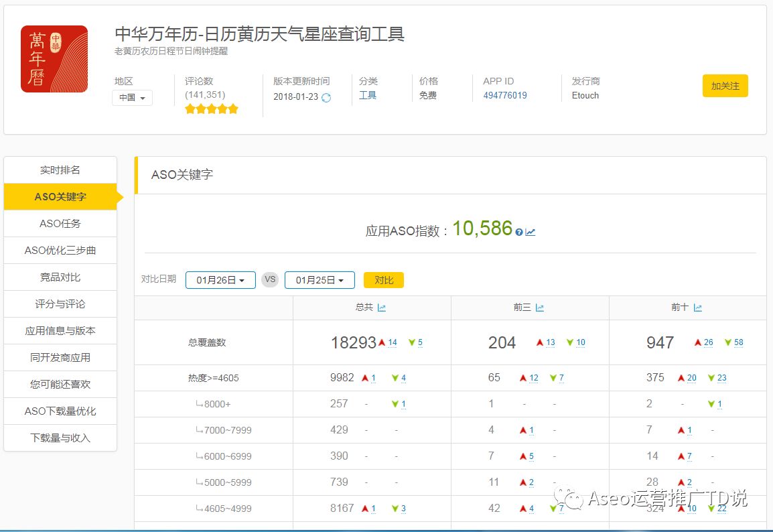Open the 工具 category link
This screenshot has height=532, width=773.
(x=368, y=95)
